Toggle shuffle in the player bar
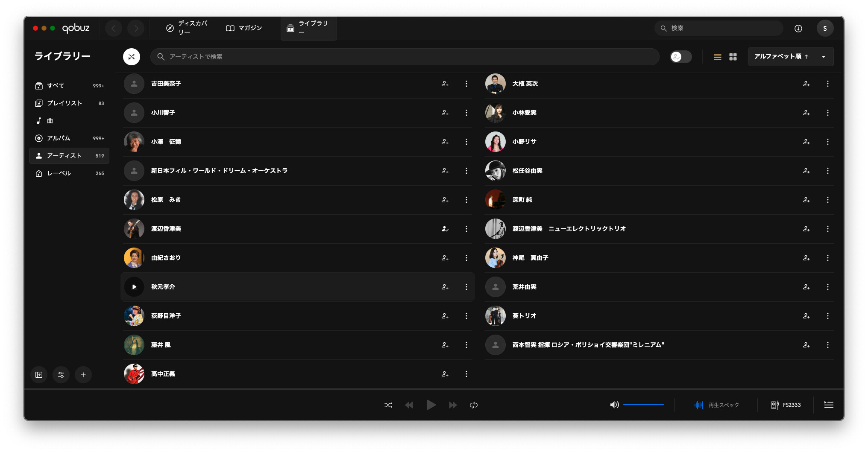 pyautogui.click(x=388, y=405)
